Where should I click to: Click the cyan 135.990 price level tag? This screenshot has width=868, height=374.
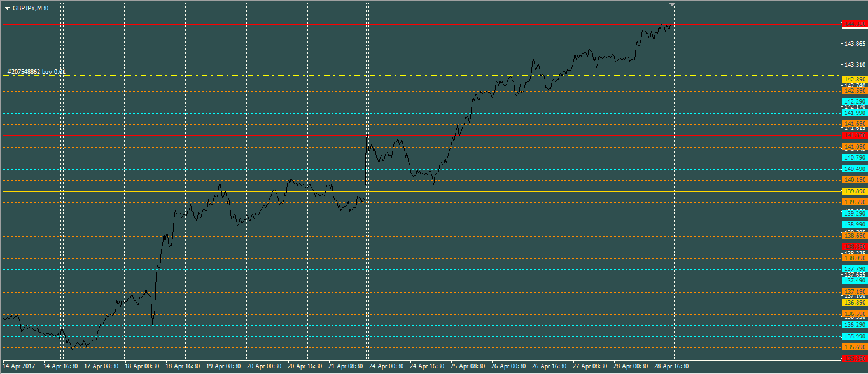point(854,336)
